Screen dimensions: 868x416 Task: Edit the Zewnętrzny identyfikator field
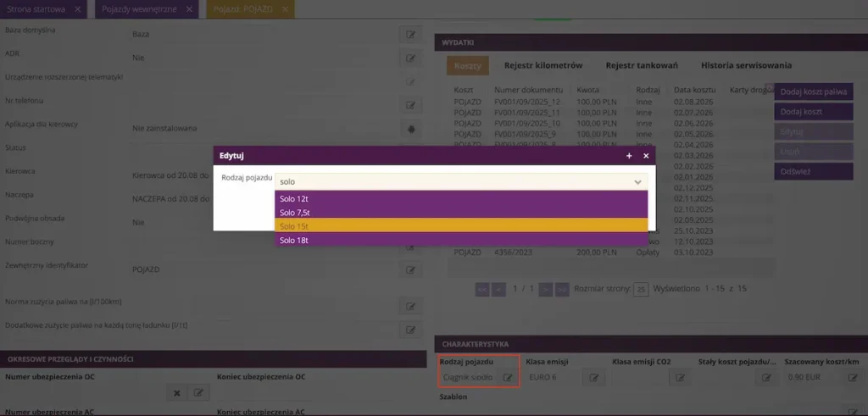point(411,270)
